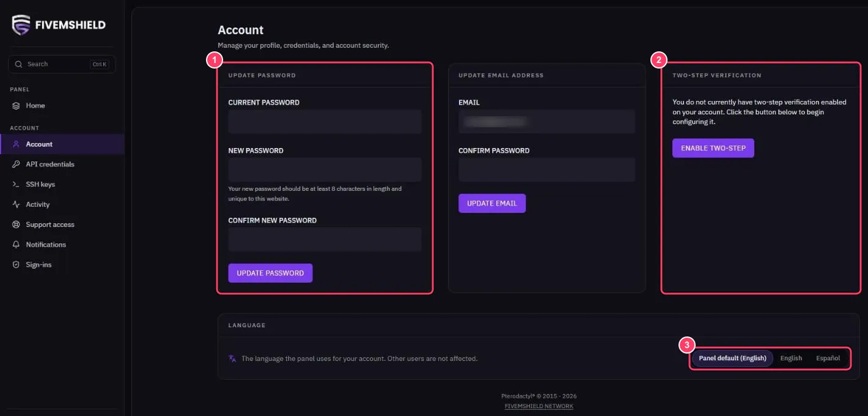
Task: Click the FiveMShield shield logo icon
Action: [x=21, y=25]
